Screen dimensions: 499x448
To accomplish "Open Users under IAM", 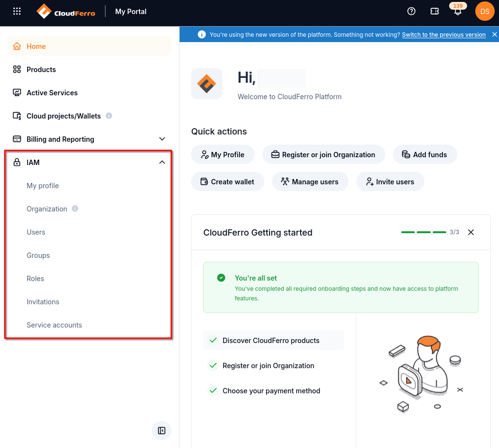I will pos(36,232).
